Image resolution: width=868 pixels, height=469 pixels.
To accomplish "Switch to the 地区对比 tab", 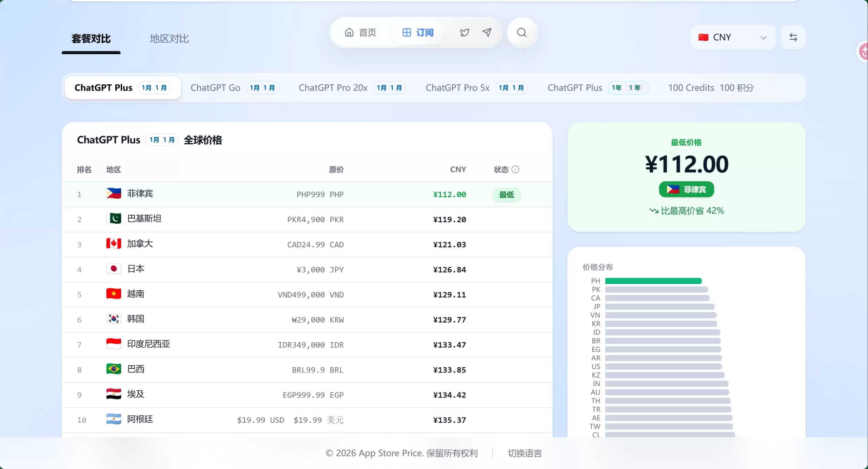I will point(169,39).
